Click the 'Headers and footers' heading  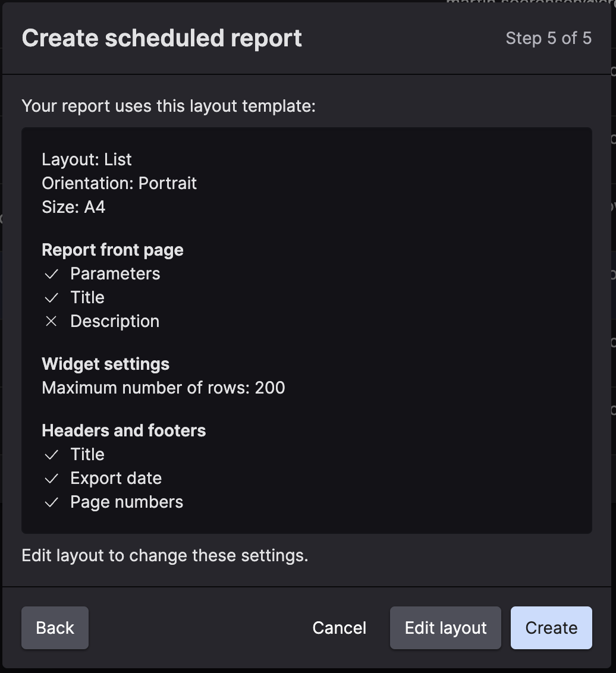click(x=124, y=430)
